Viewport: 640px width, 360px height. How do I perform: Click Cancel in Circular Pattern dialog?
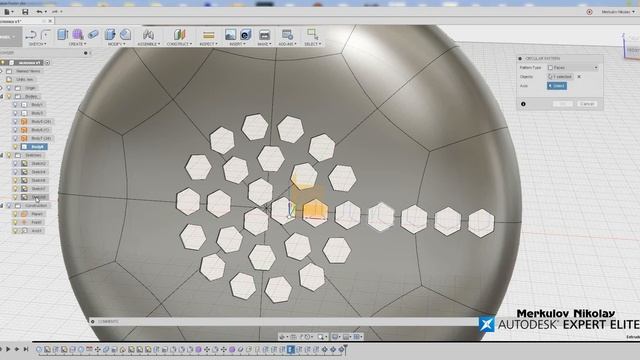(x=587, y=104)
